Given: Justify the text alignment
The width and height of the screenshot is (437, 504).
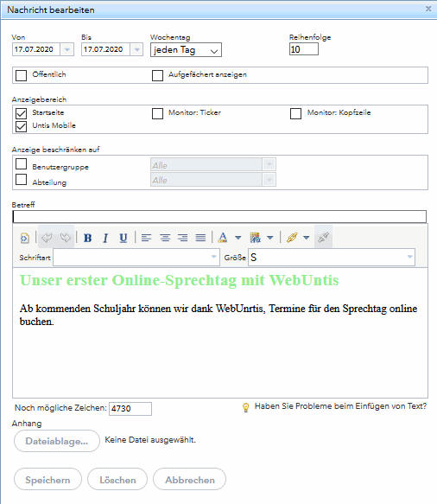Looking at the screenshot, I should (x=200, y=238).
